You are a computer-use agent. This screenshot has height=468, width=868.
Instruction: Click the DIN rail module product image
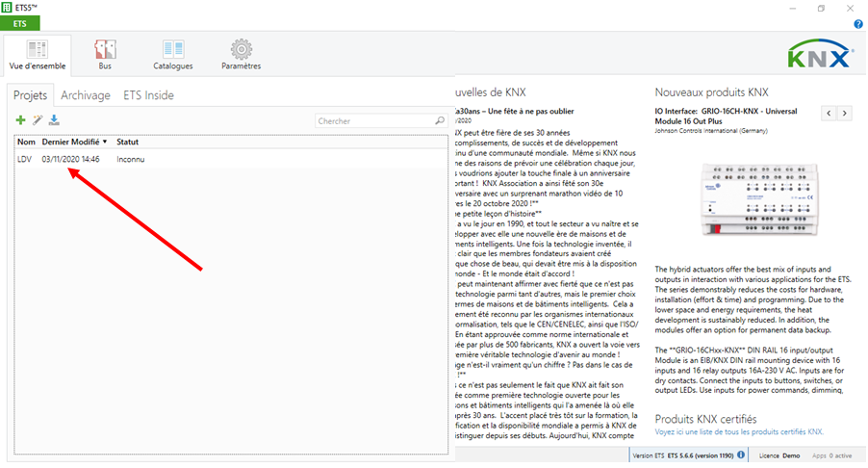pos(759,198)
